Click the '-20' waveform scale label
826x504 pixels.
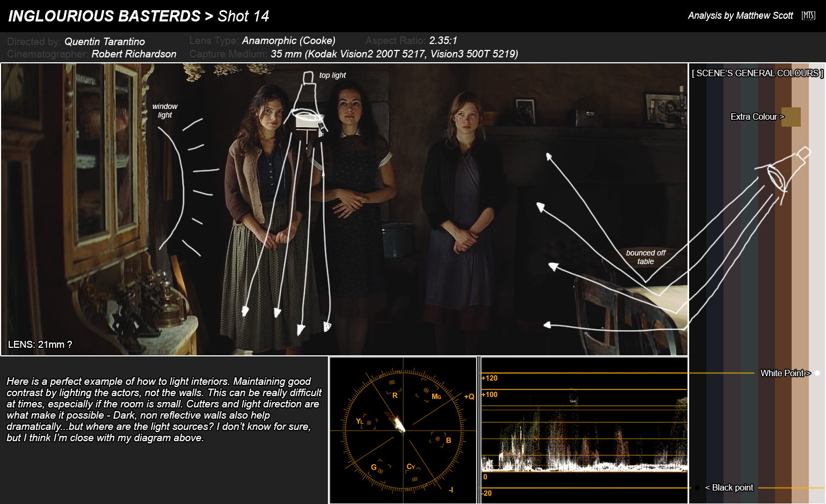pos(486,493)
